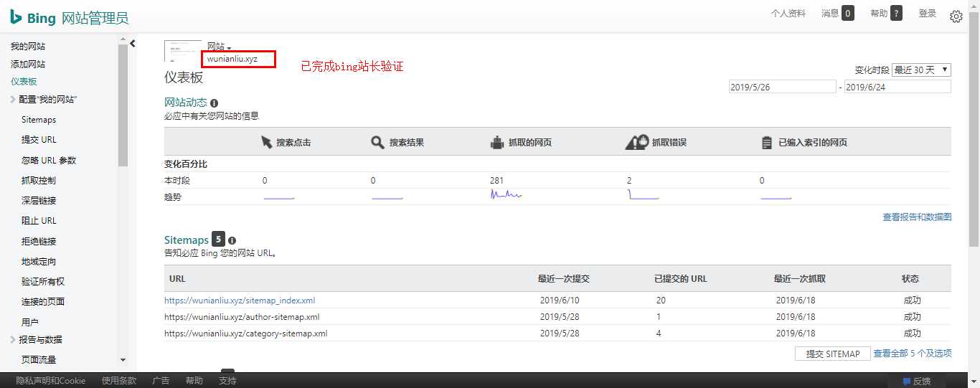Expand 报告与数据 section
This screenshot has width=980, height=388.
(13, 339)
